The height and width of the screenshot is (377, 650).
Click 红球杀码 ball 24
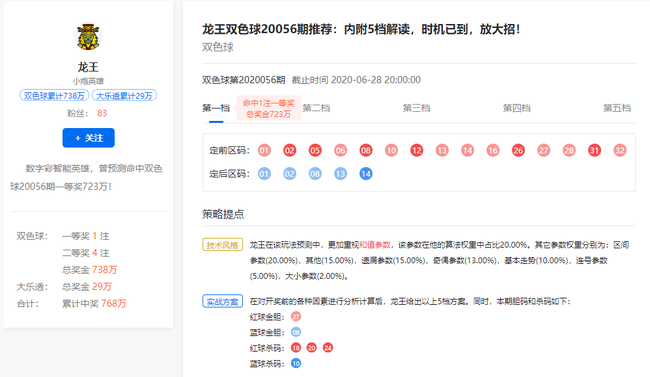point(328,348)
